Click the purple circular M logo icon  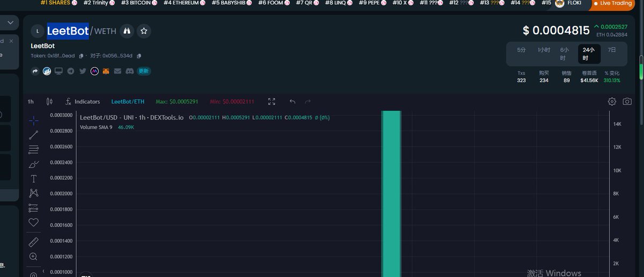(x=94, y=71)
